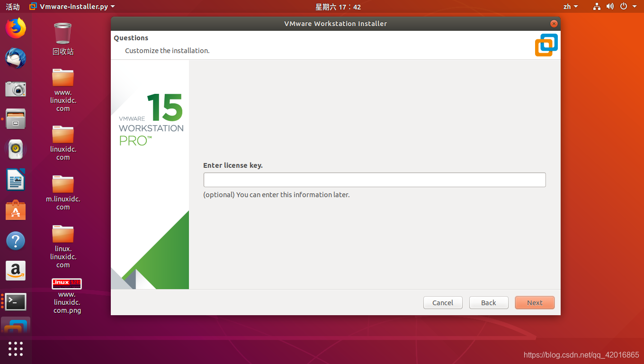Viewport: 644px width, 364px height.
Task: Go to previous step with Back
Action: (489, 303)
